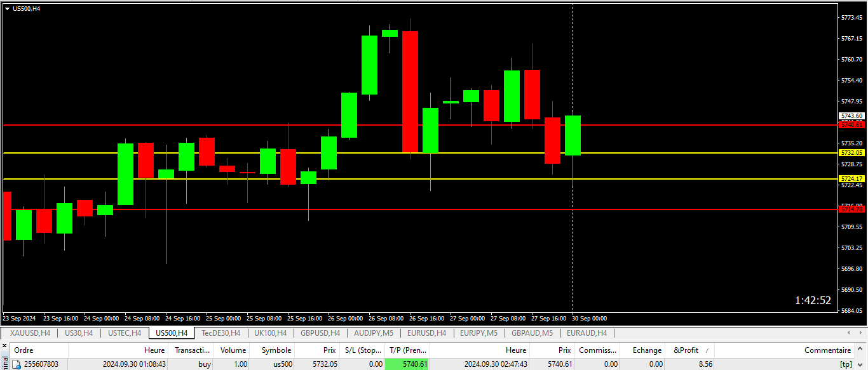The height and width of the screenshot is (370, 868).
Task: Click the 26 Sep 08:00 time axis label
Action: 386,318
